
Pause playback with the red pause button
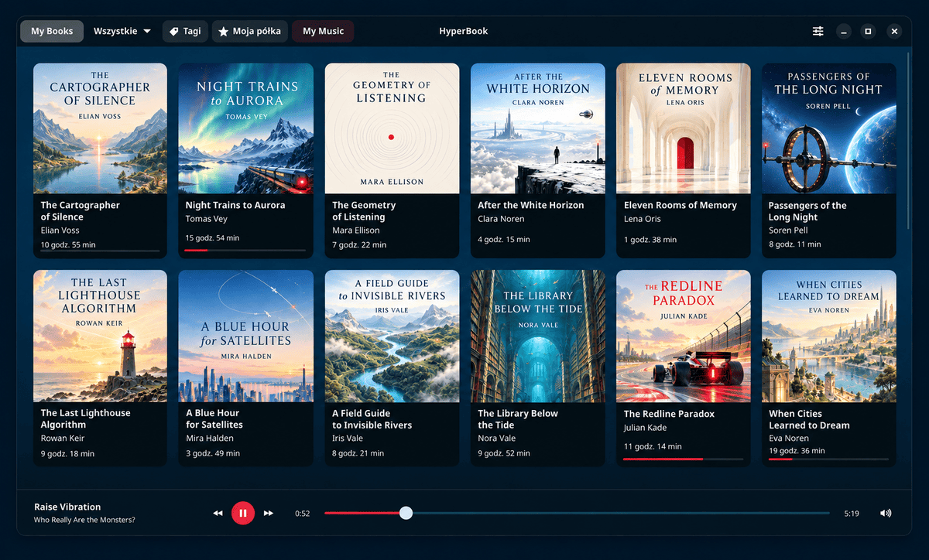[x=243, y=513]
